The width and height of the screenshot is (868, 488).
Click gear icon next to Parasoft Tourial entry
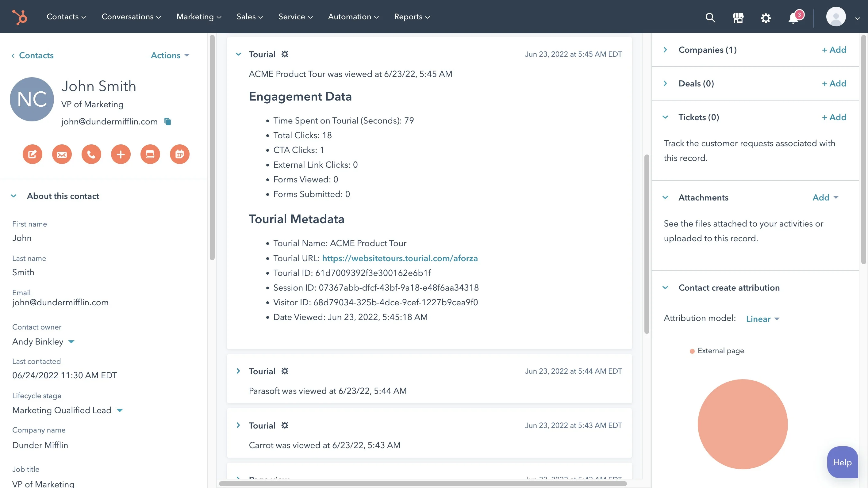(285, 371)
